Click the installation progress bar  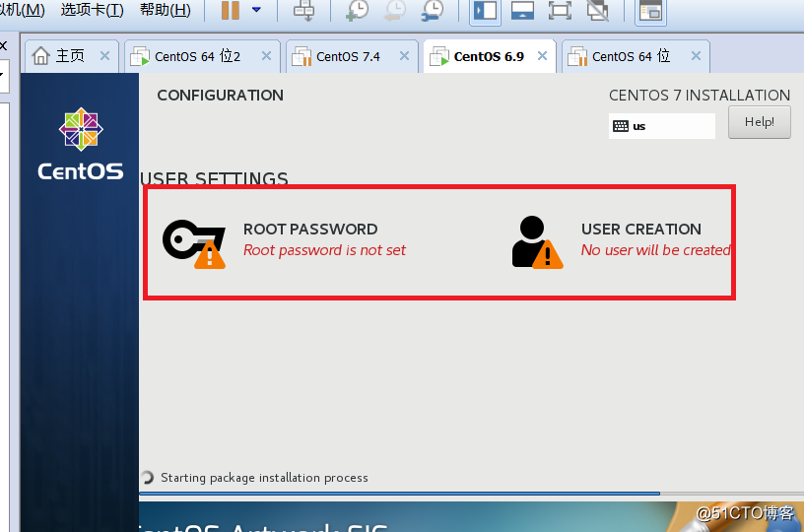[471, 494]
